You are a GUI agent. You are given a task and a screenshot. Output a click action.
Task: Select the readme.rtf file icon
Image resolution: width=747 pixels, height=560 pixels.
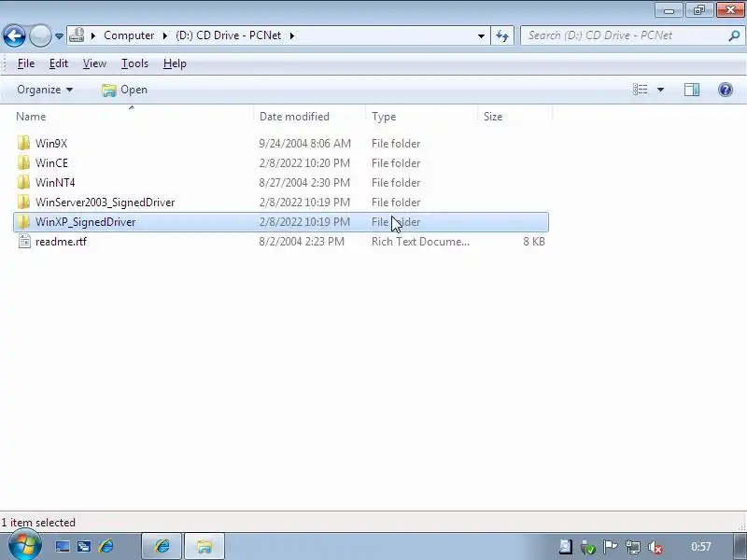coord(24,242)
